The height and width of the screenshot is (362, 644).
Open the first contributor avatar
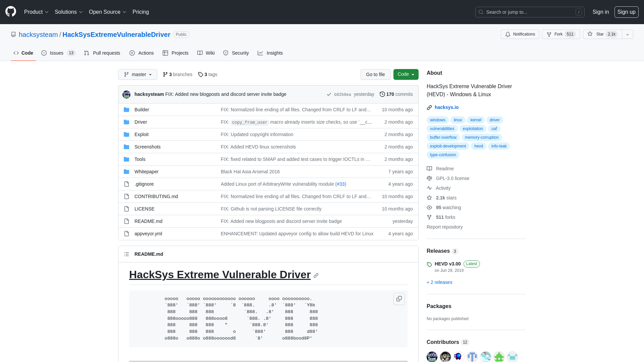click(432, 357)
